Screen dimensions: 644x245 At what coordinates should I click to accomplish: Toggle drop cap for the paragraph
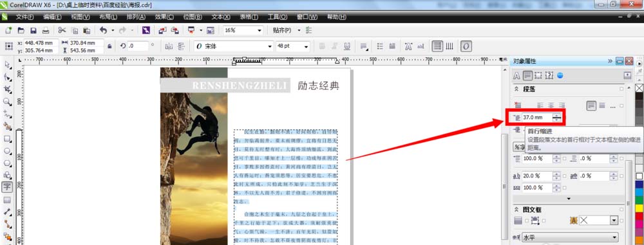tap(392, 46)
